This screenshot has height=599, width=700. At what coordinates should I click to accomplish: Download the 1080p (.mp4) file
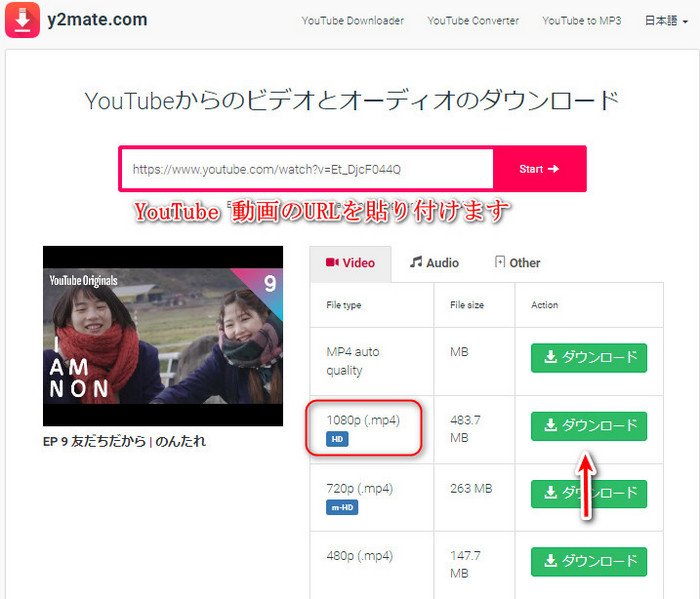tap(589, 426)
